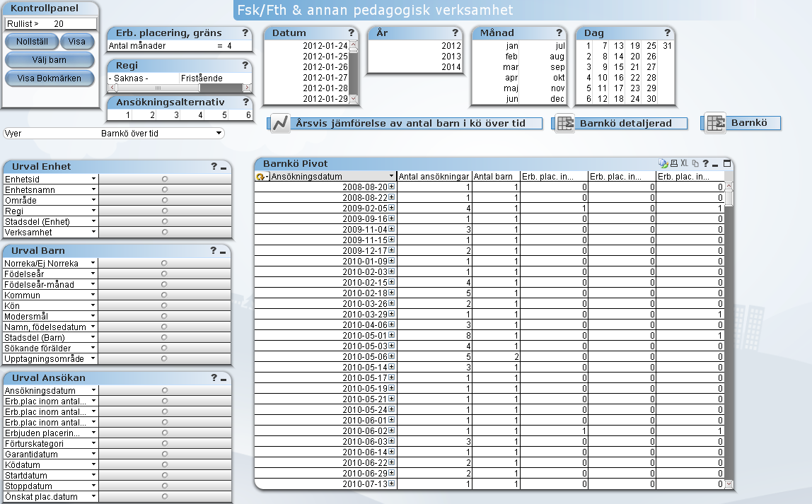The height and width of the screenshot is (504, 812).
Task: Click the Visa button in Kontrollpanel
Action: pyautogui.click(x=76, y=42)
